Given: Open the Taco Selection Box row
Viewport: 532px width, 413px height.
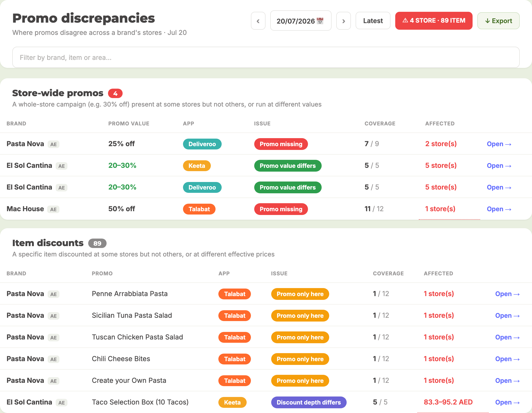Looking at the screenshot, I should point(507,402).
